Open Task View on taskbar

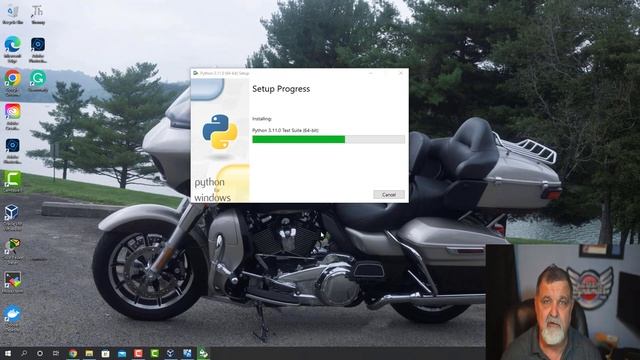tap(56, 353)
